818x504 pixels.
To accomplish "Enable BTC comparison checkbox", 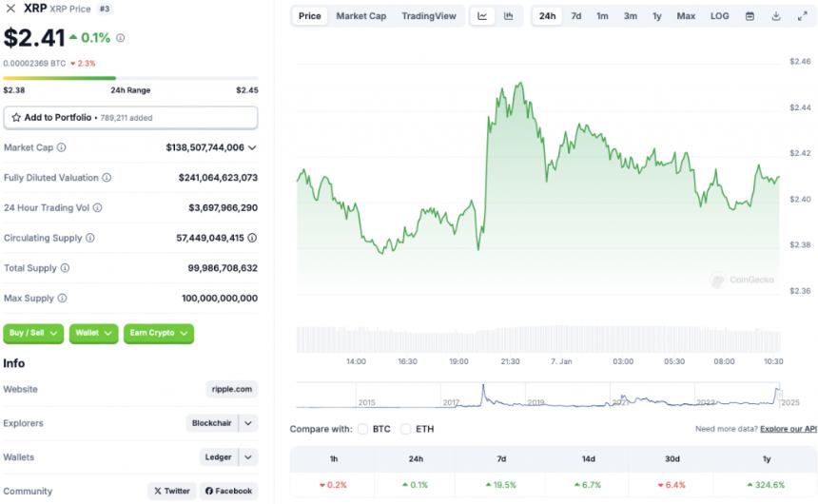I will 363,429.
